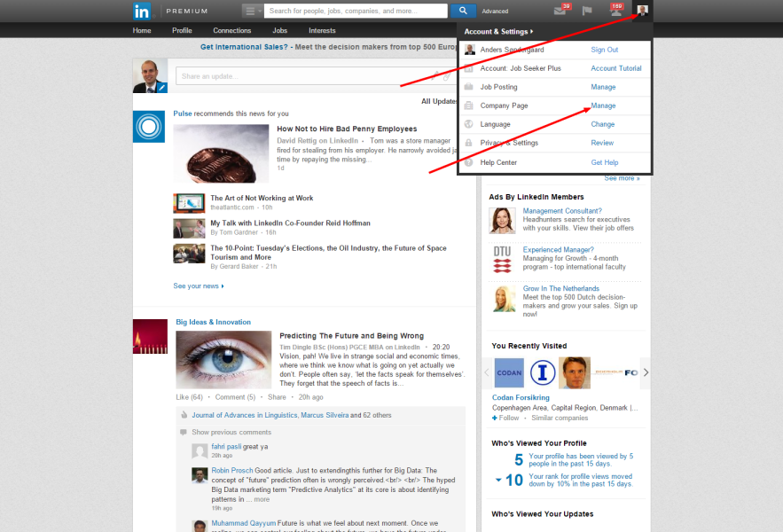Click Similar companies link
This screenshot has width=783, height=532.
[x=560, y=418]
